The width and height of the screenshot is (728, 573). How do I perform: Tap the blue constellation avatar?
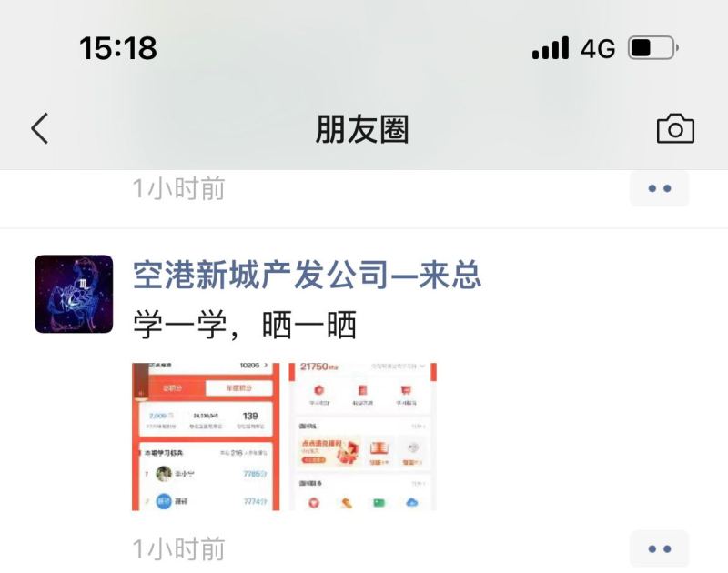[74, 294]
